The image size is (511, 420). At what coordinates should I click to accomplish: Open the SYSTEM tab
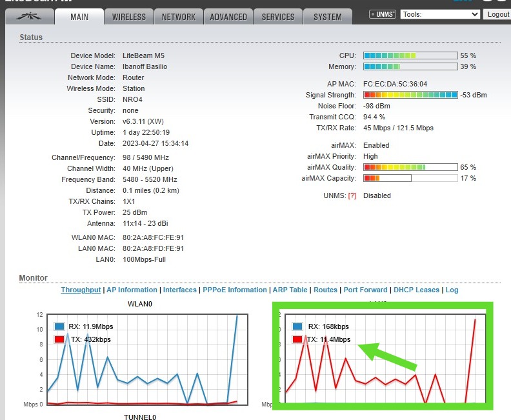pos(328,17)
